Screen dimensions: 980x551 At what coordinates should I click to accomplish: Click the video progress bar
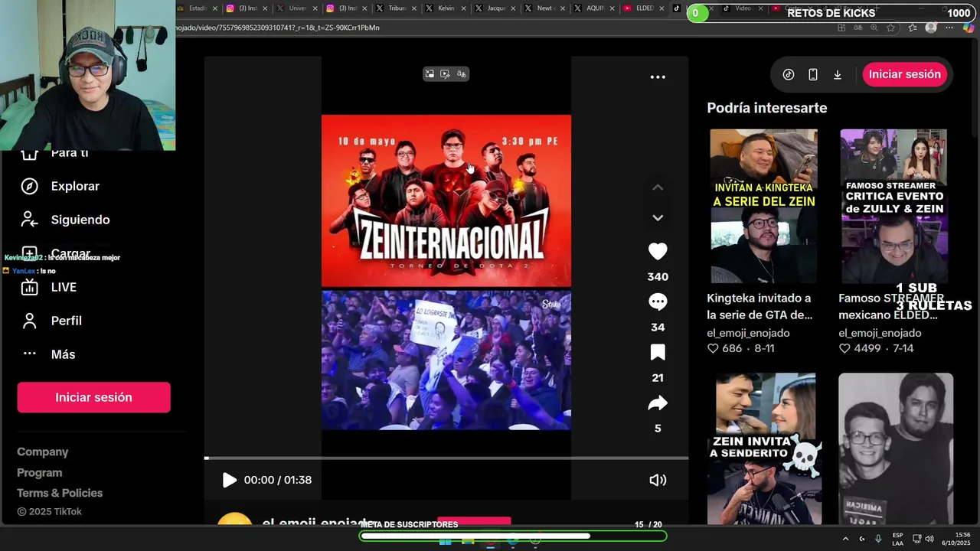[x=446, y=458]
